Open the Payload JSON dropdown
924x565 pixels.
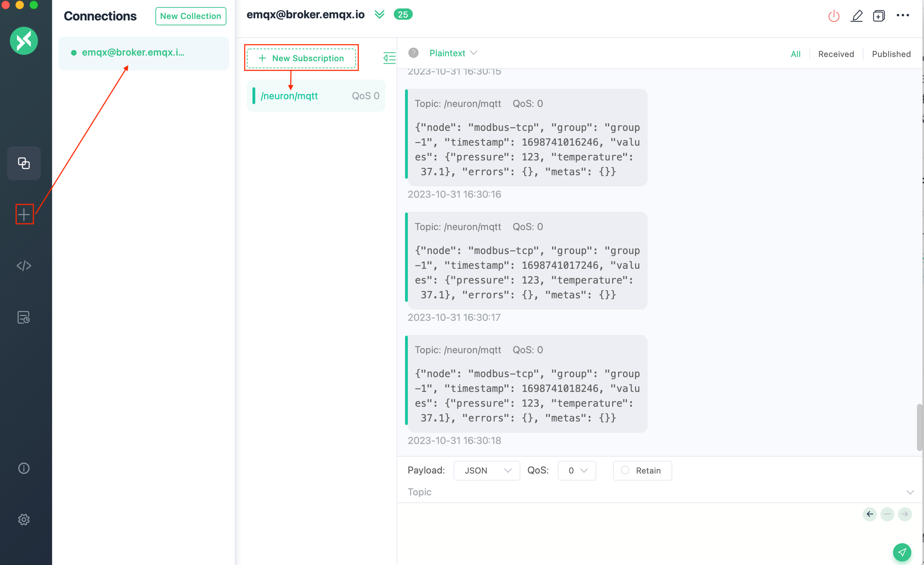click(x=486, y=470)
